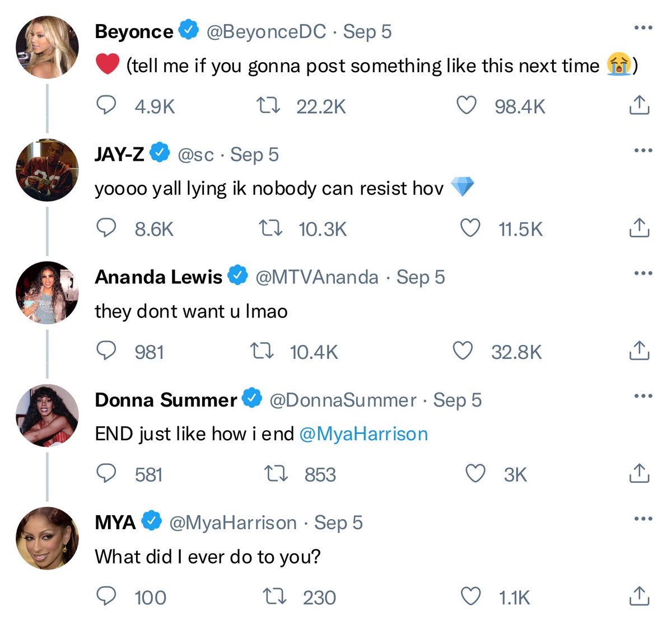Open Beyonce's profile picture
Screen dimensions: 672x625
tap(48, 47)
